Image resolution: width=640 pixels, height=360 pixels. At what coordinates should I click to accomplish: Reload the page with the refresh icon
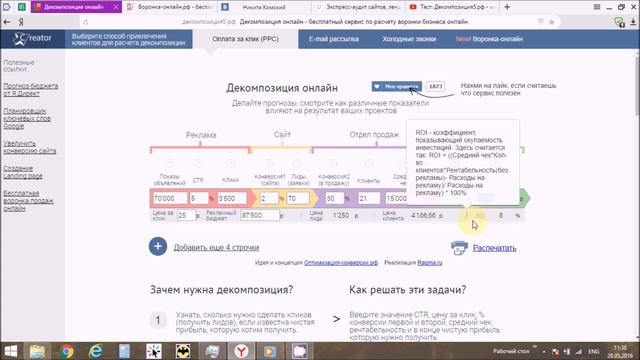point(85,22)
